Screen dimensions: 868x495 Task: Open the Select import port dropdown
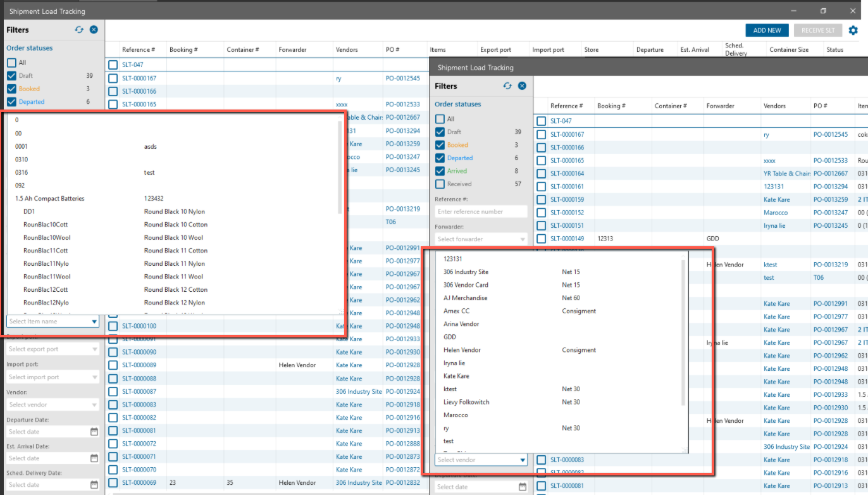[95, 377]
